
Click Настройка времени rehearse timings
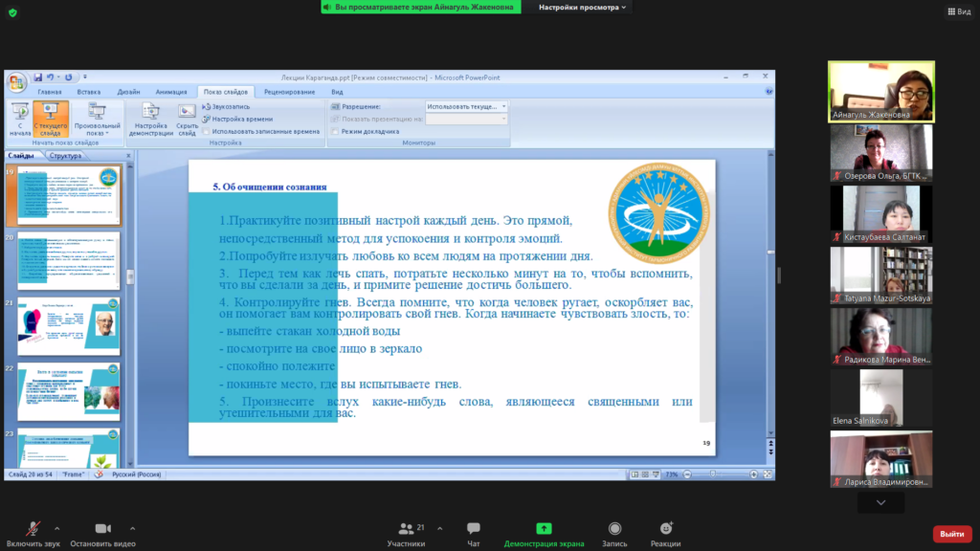click(x=237, y=119)
